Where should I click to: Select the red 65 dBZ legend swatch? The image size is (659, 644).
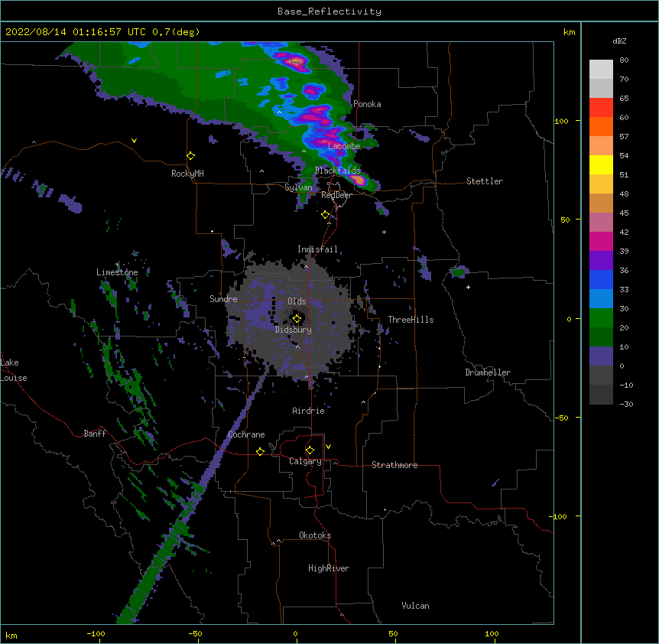(601, 108)
